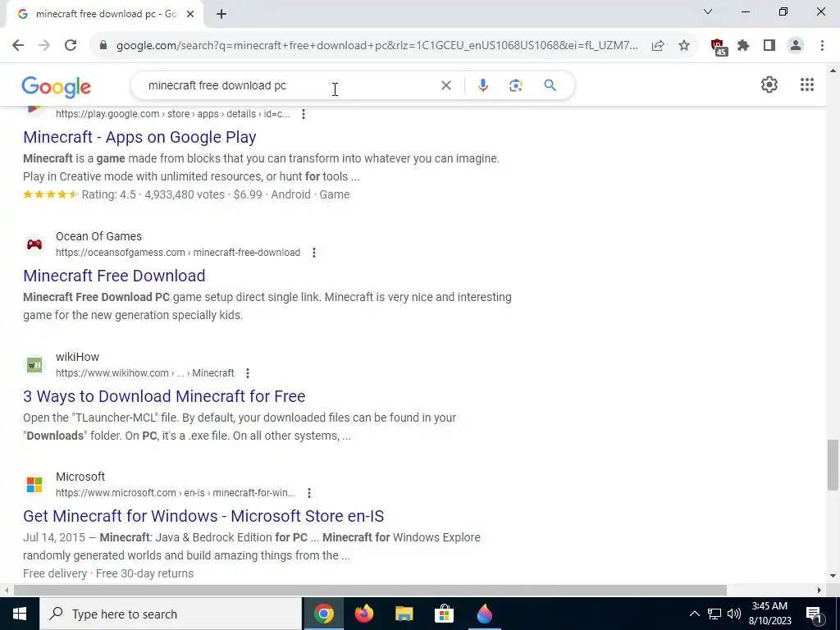Open the Google apps grid
Screen dimensions: 840x630
tap(807, 84)
